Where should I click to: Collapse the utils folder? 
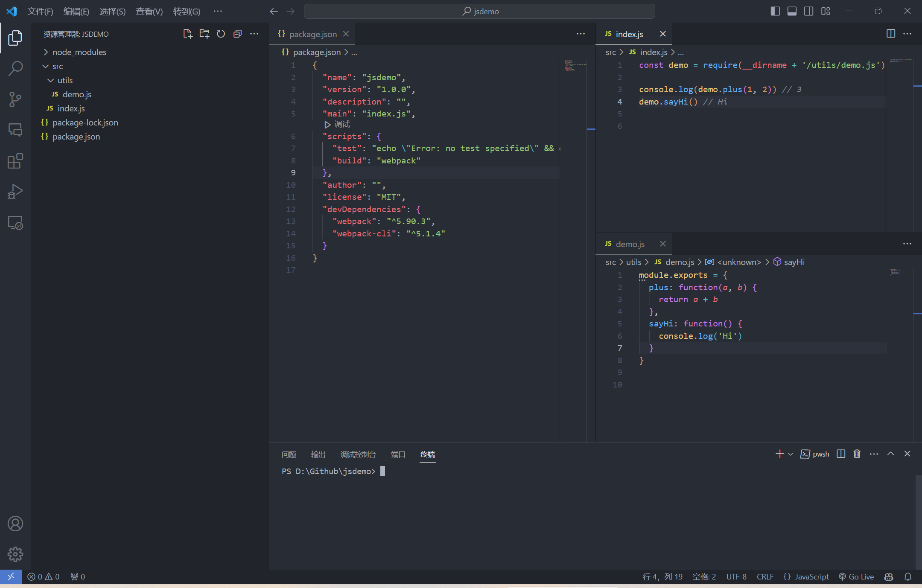tap(65, 80)
